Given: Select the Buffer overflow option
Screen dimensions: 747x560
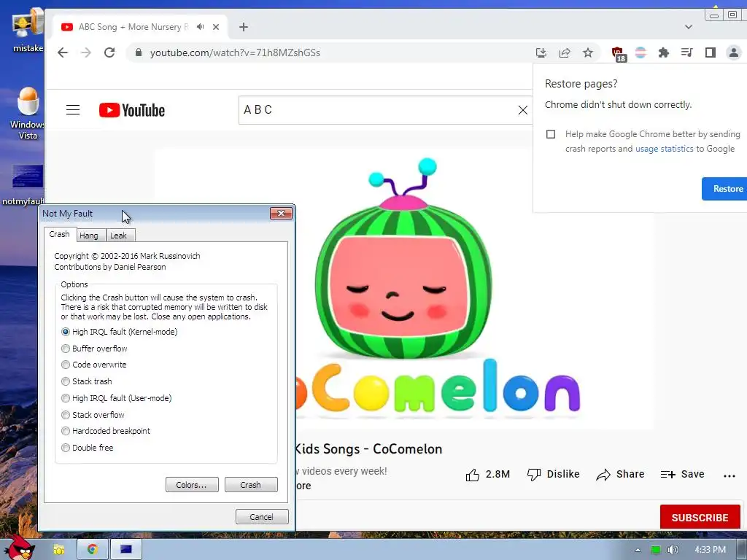Looking at the screenshot, I should pyautogui.click(x=94, y=349).
